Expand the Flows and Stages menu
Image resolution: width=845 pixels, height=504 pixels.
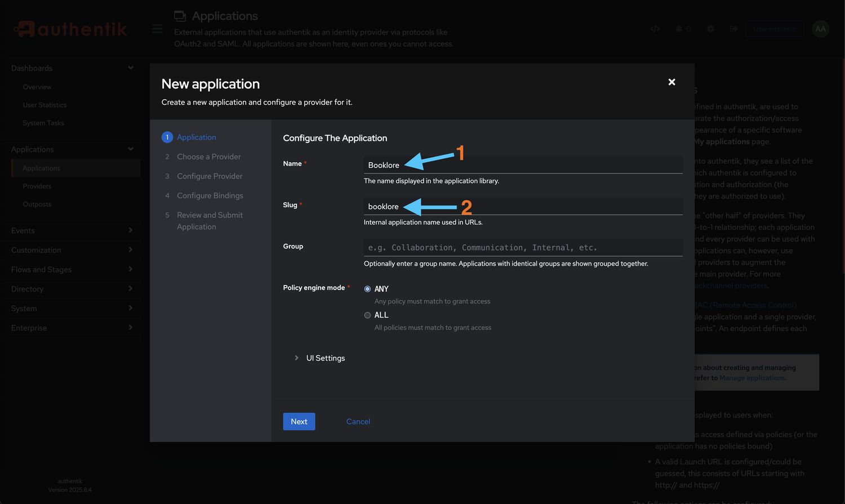pos(70,269)
